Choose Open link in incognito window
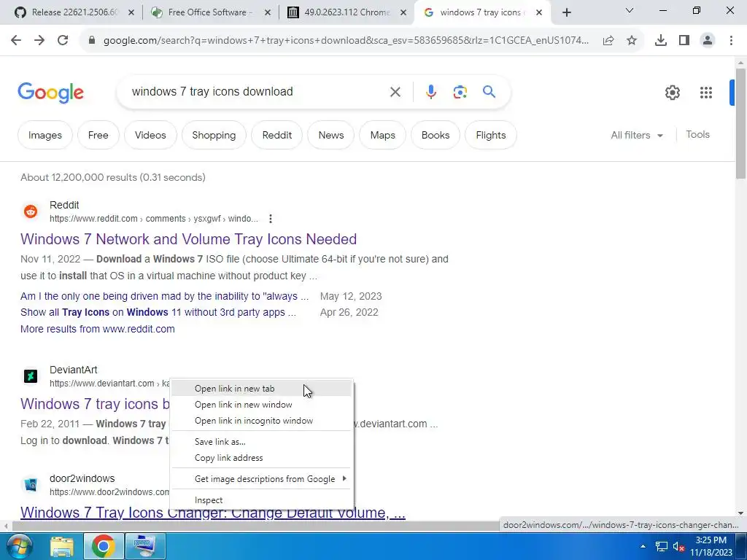Screen dimensions: 747x560 (261, 421)
